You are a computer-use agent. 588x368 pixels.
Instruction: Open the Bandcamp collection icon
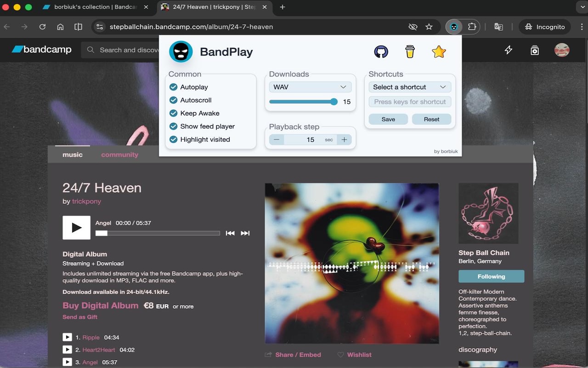tap(535, 50)
